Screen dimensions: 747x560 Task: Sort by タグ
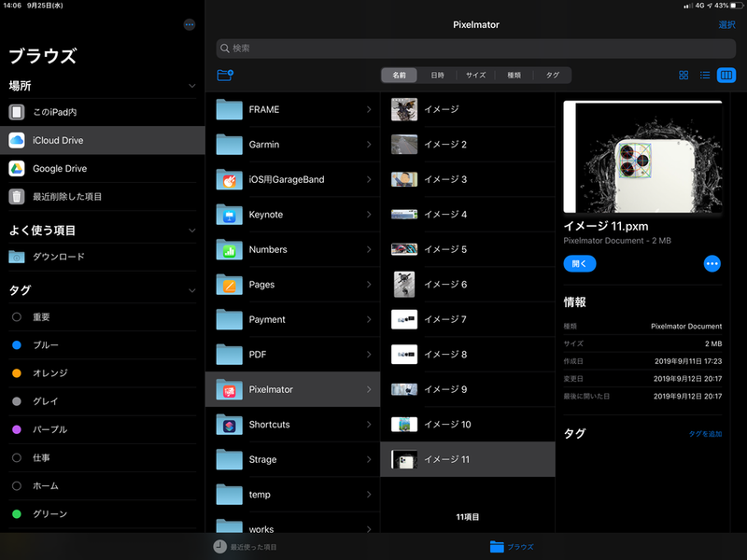(552, 76)
